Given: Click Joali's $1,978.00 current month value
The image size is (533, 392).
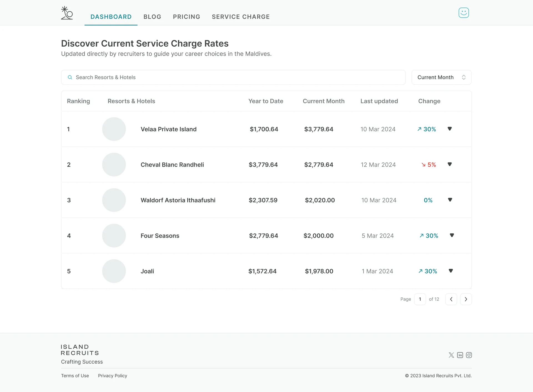Looking at the screenshot, I should point(319,271).
